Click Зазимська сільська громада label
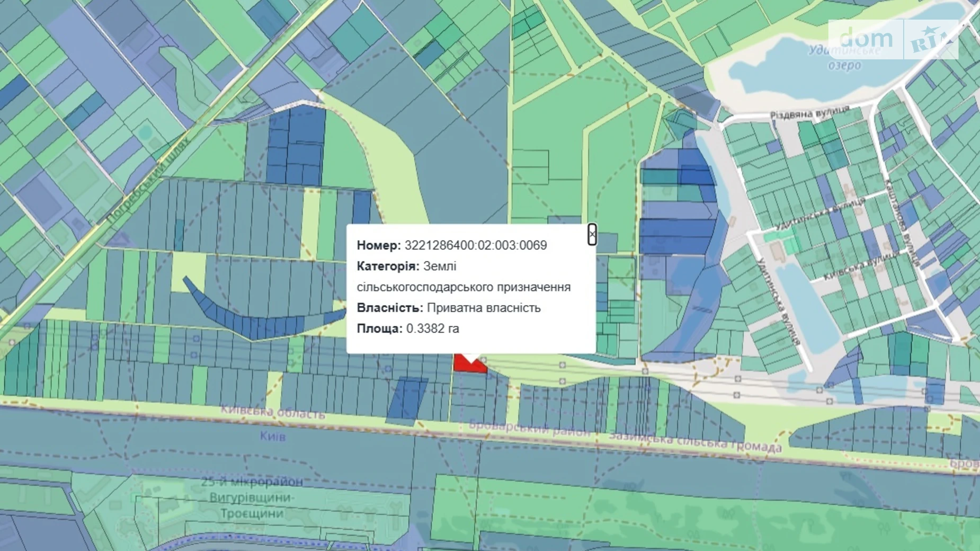 click(694, 441)
